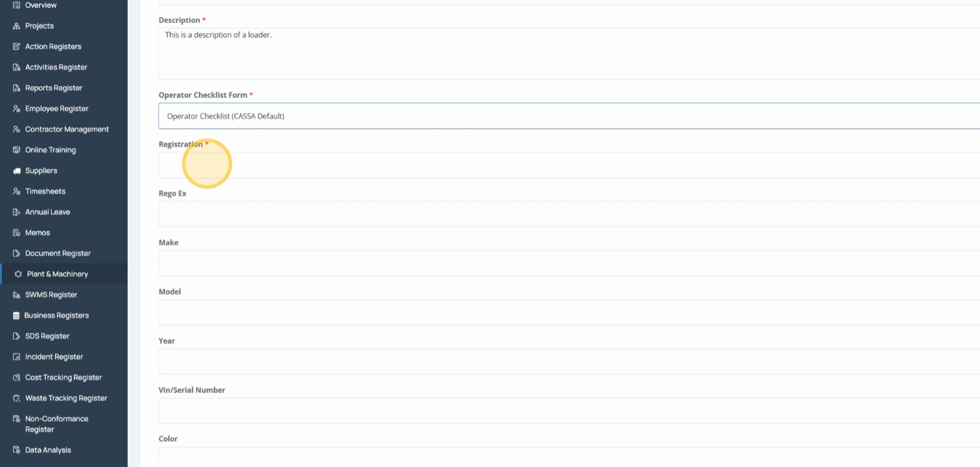
Task: Click the "Rego Ex" label text
Action: pyautogui.click(x=172, y=194)
